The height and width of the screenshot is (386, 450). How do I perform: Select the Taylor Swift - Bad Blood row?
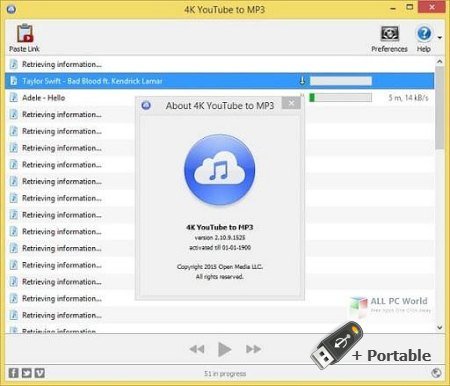click(x=220, y=81)
